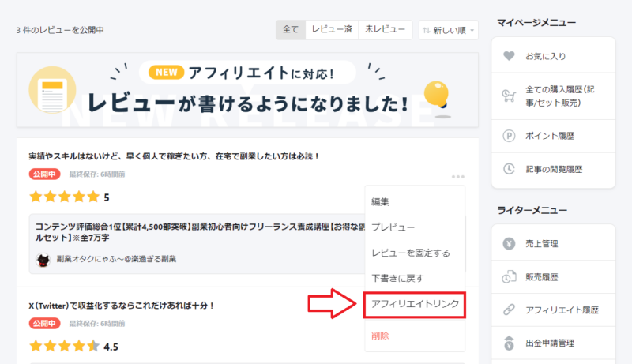Open the お気に入り heart icon
The image size is (632, 364).
click(x=509, y=56)
